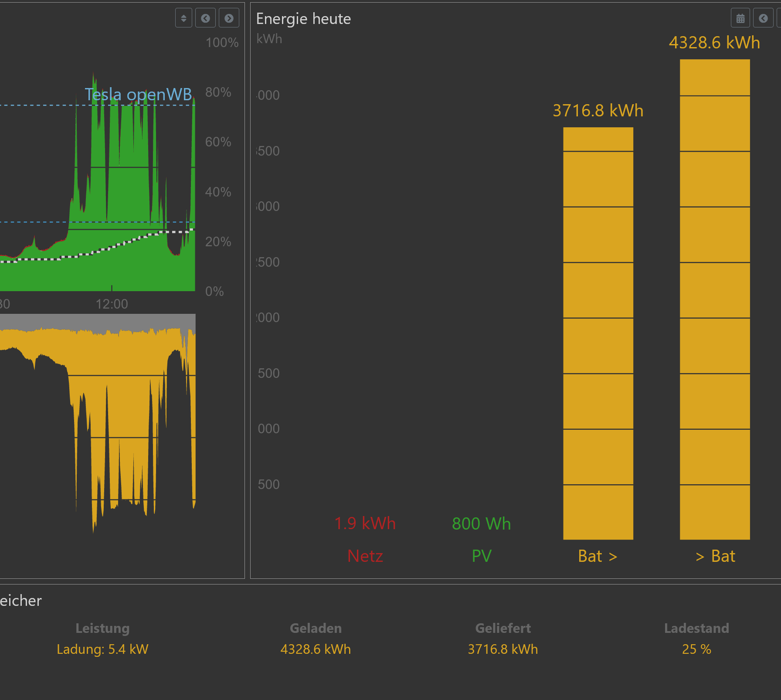Click the Ladestand 25 % value
The height and width of the screenshot is (700, 781).
point(696,649)
